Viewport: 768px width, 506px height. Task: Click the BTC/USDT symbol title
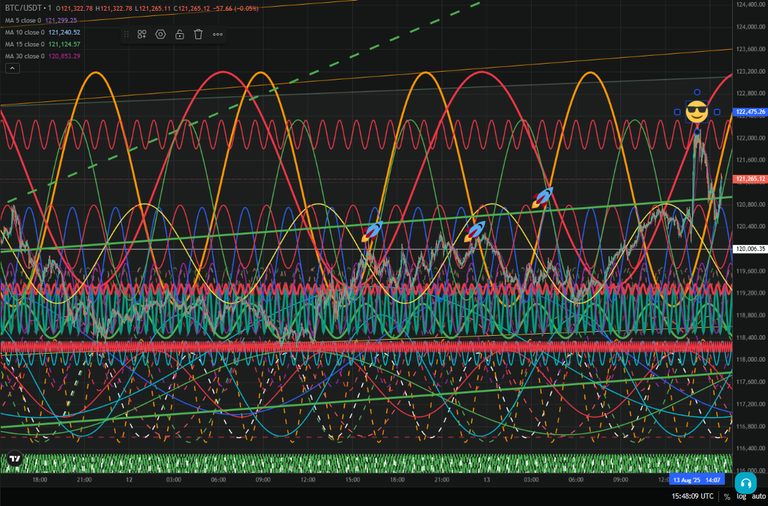pos(23,8)
